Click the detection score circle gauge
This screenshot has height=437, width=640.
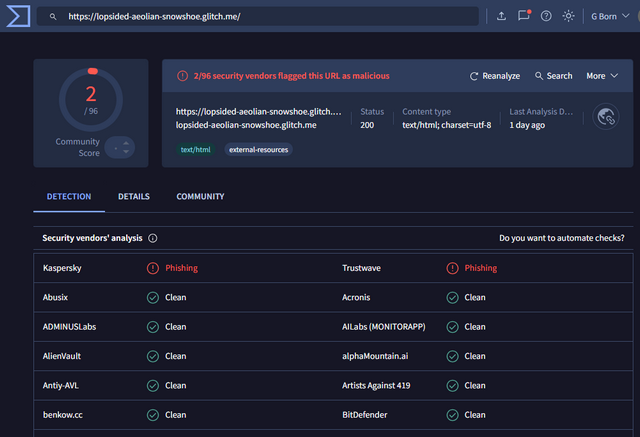[x=91, y=99]
